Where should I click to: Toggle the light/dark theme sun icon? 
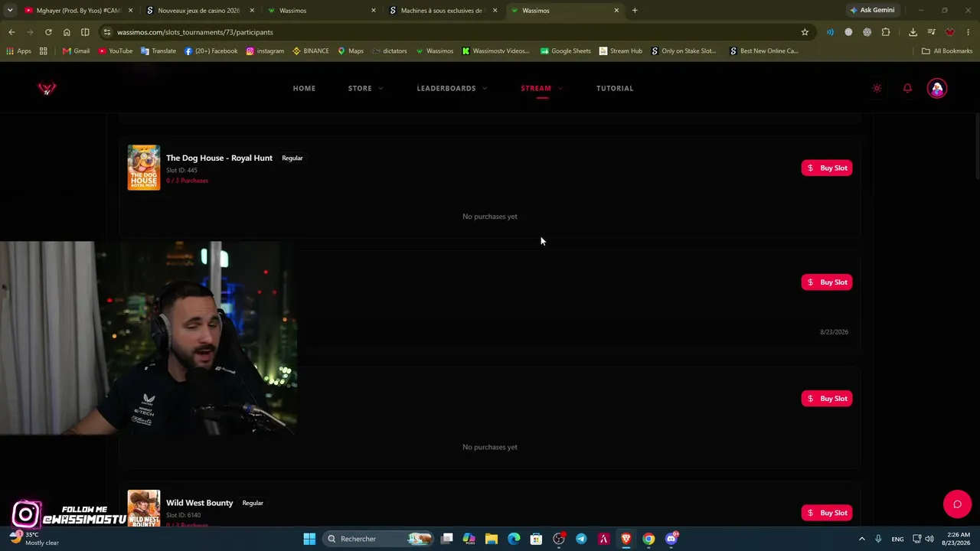[877, 88]
